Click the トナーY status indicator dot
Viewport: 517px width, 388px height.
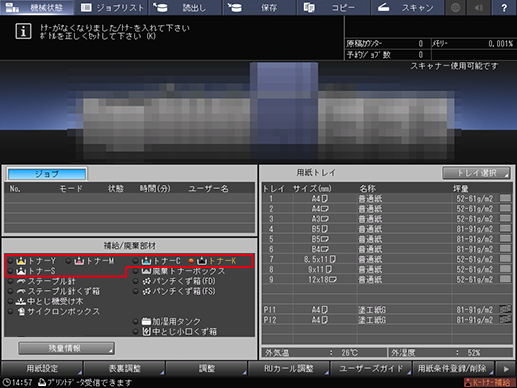(x=11, y=261)
